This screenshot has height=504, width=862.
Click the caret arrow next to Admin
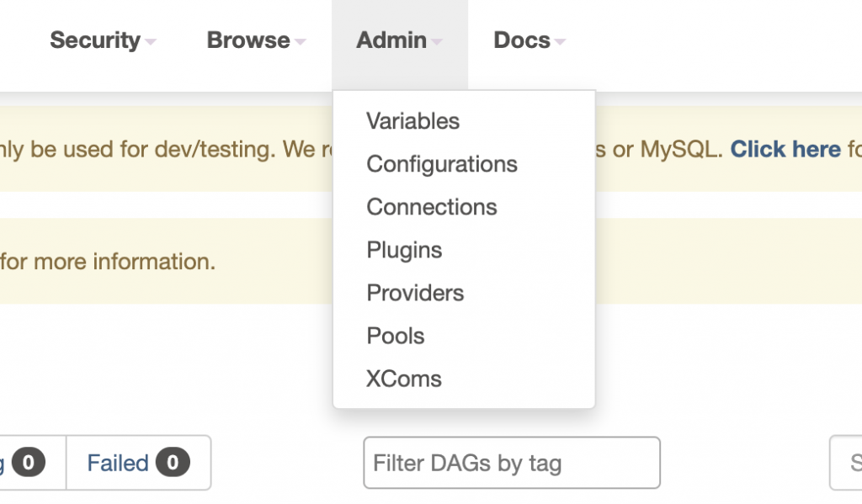[436, 42]
